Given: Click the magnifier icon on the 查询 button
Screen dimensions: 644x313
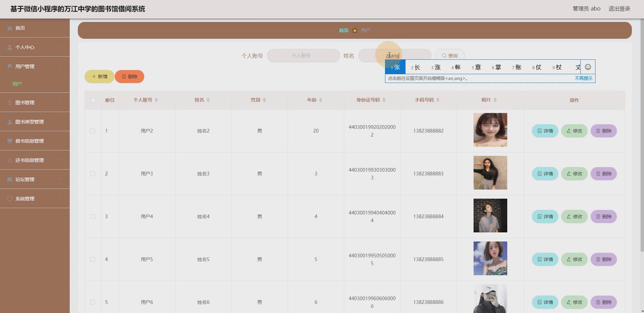Looking at the screenshot, I should [x=444, y=56].
